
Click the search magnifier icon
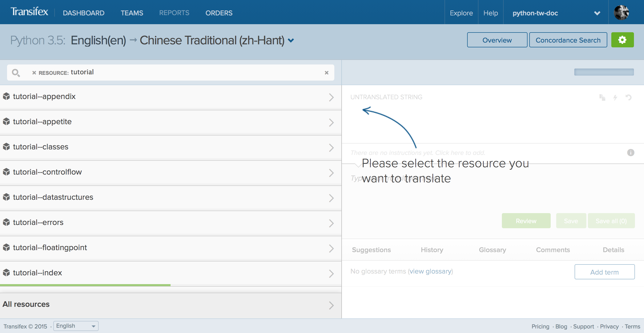coord(16,73)
